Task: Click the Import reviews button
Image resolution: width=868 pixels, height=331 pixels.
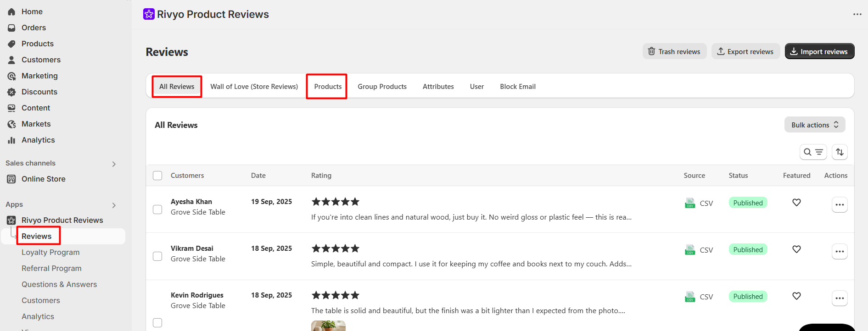Action: pyautogui.click(x=819, y=51)
